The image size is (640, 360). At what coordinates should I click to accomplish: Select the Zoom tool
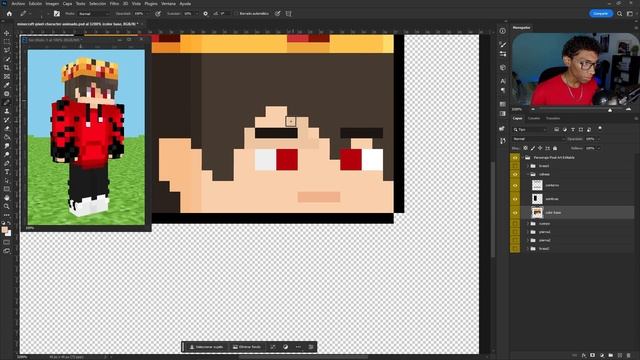7,206
